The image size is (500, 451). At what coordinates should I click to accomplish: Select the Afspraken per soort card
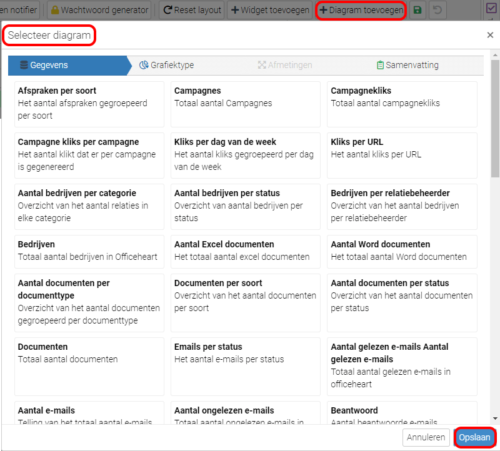tap(89, 104)
